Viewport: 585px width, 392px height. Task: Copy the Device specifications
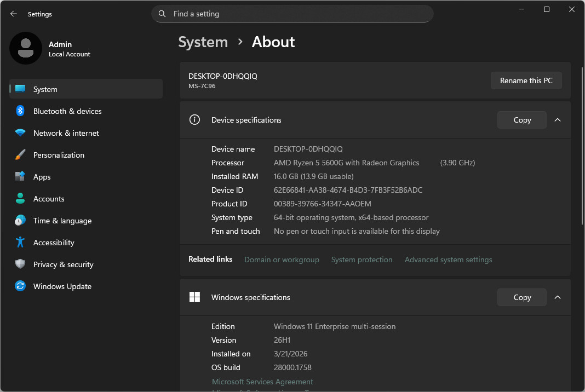pos(522,120)
